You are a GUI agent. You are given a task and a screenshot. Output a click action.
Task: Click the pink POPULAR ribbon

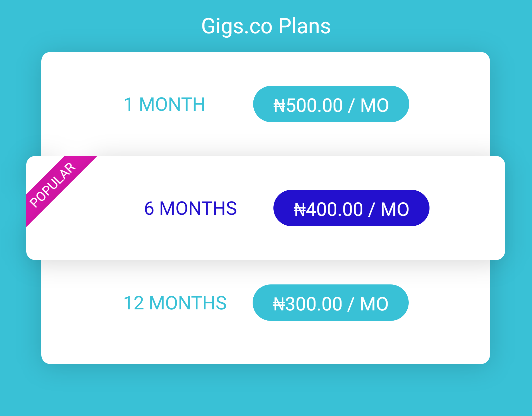61,191
